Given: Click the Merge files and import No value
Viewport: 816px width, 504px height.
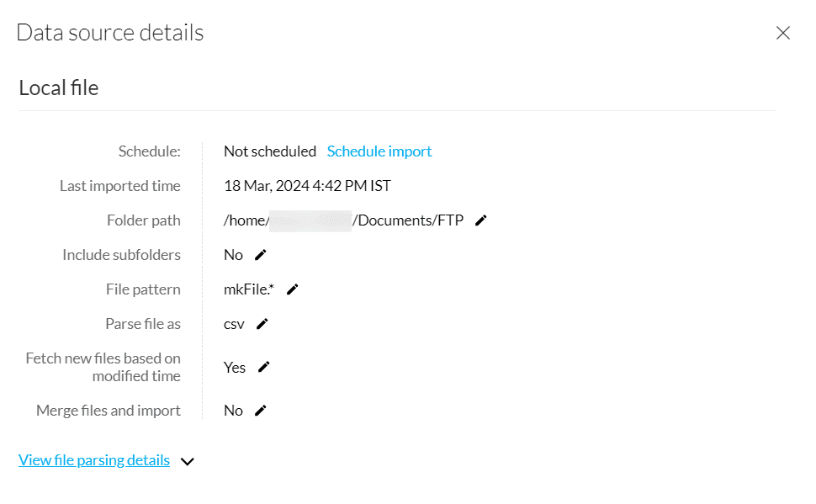Looking at the screenshot, I should pyautogui.click(x=233, y=411).
